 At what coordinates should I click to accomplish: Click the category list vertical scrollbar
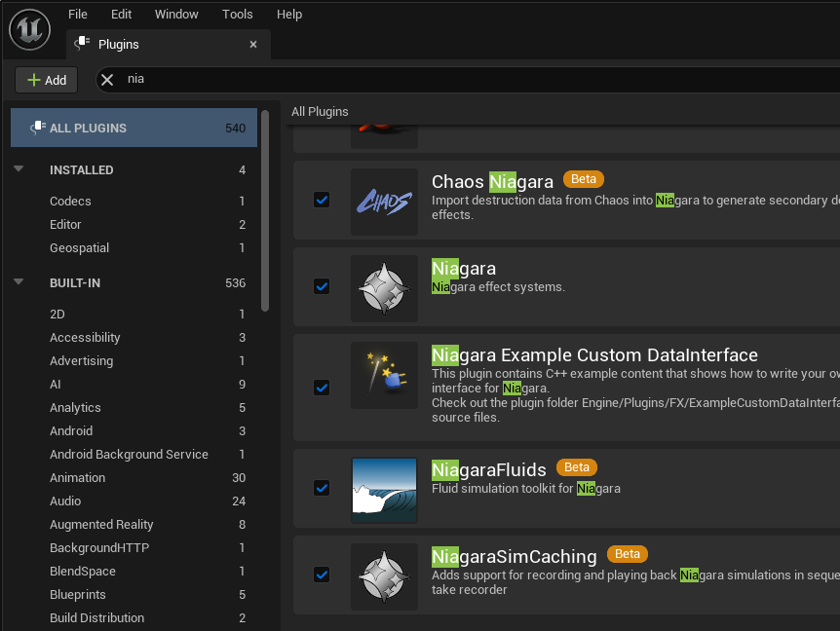pyautogui.click(x=265, y=210)
